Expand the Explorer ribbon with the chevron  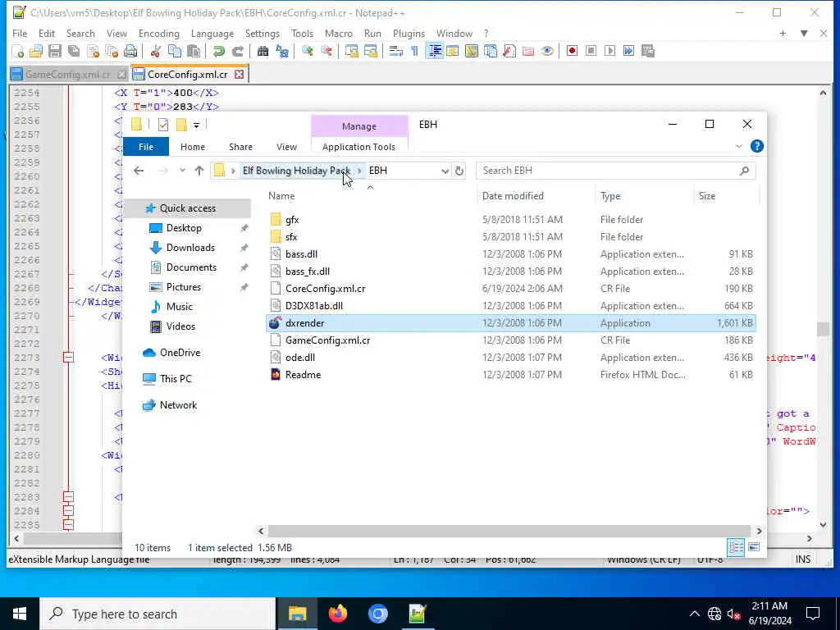point(739,147)
